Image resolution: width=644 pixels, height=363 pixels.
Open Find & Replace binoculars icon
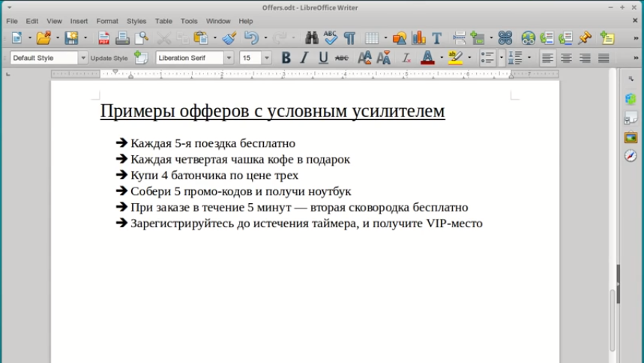pos(312,37)
